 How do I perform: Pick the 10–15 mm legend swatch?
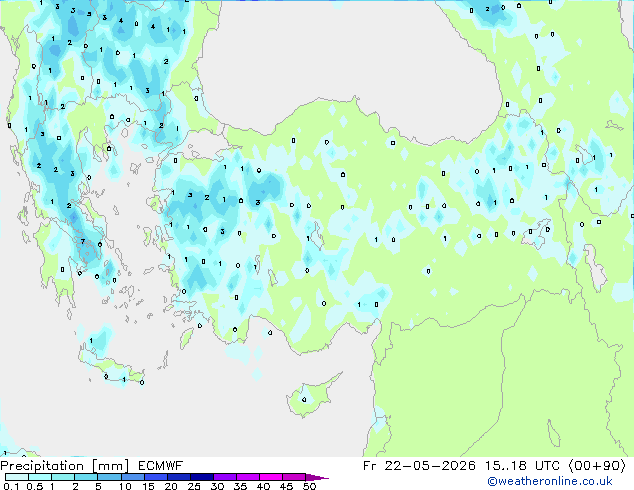133,477
